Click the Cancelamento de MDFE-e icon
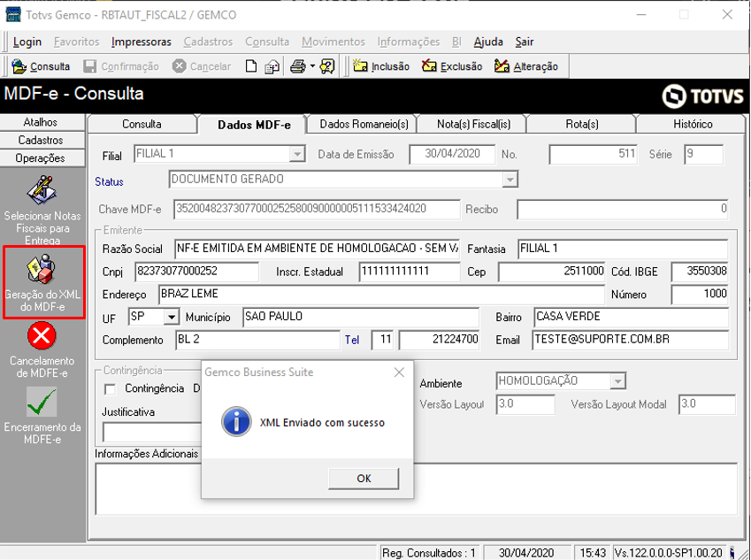Screen dimensions: 751x560 pos(42,336)
